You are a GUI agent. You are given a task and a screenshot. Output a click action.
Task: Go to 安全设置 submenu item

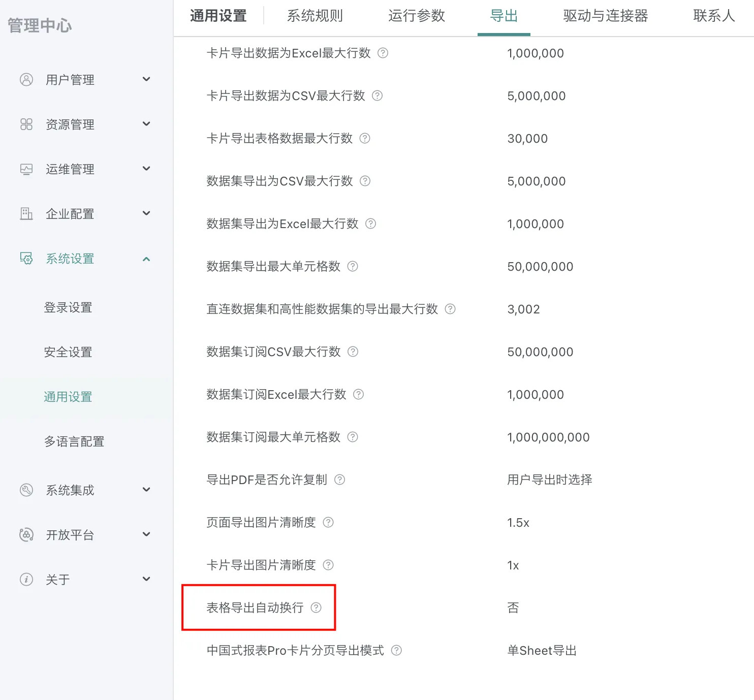coord(68,352)
